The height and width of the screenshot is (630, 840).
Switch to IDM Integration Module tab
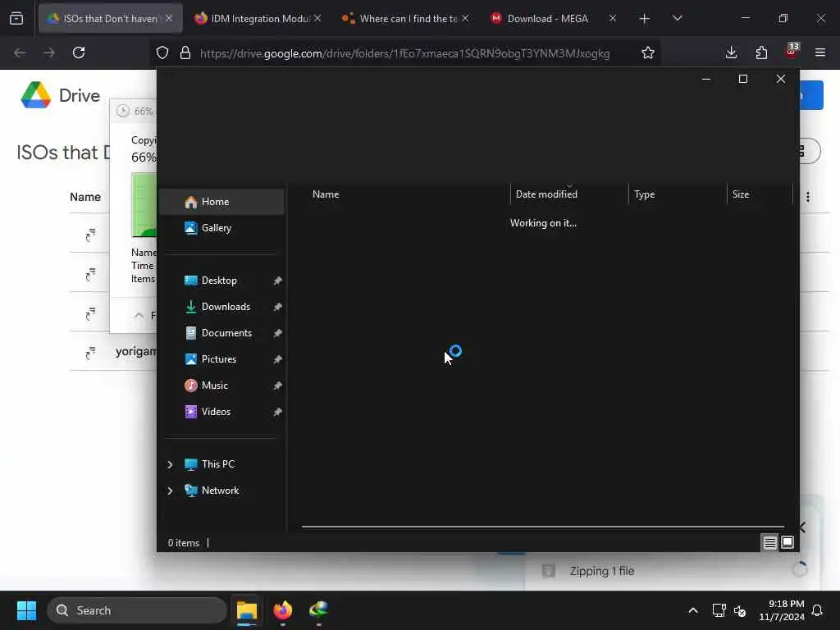tap(260, 18)
